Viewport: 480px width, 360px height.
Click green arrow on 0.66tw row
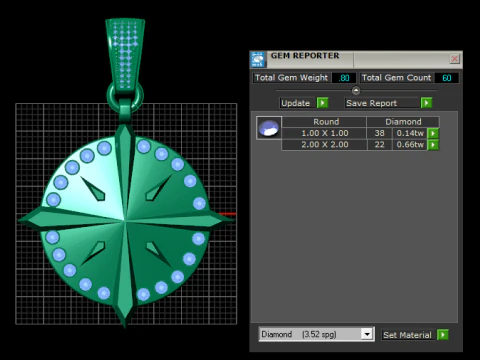coord(433,145)
